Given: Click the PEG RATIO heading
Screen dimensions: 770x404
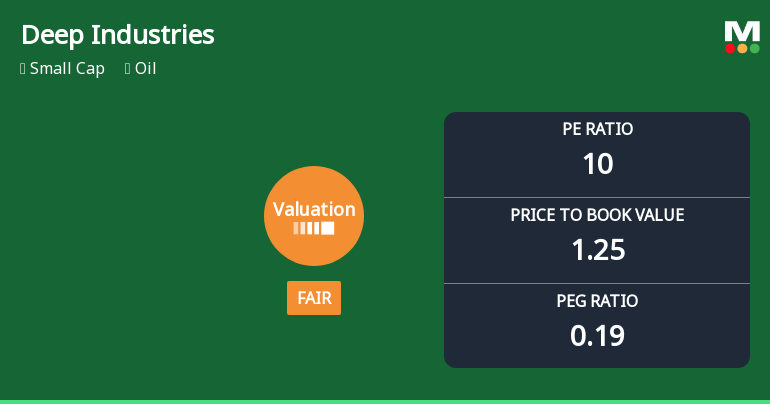Looking at the screenshot, I should (x=597, y=301).
